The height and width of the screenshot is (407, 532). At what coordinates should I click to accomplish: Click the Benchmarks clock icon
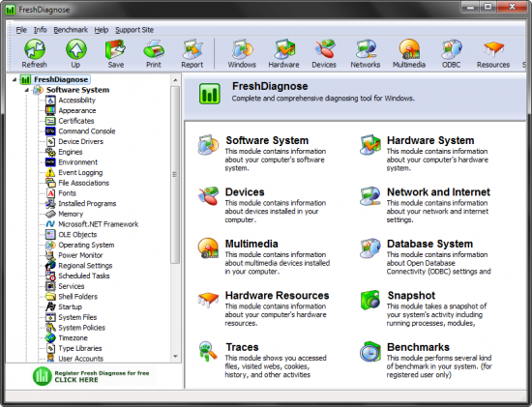(x=369, y=351)
